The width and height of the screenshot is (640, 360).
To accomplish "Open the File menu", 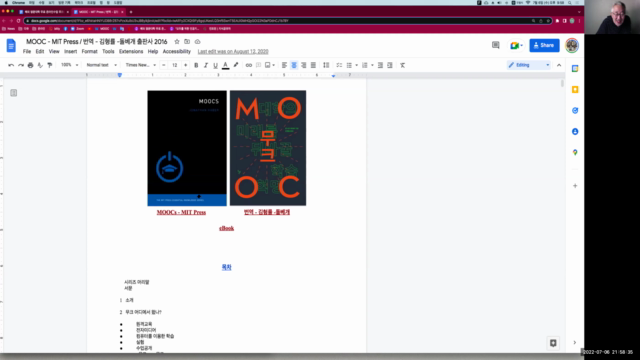I will coord(27,51).
